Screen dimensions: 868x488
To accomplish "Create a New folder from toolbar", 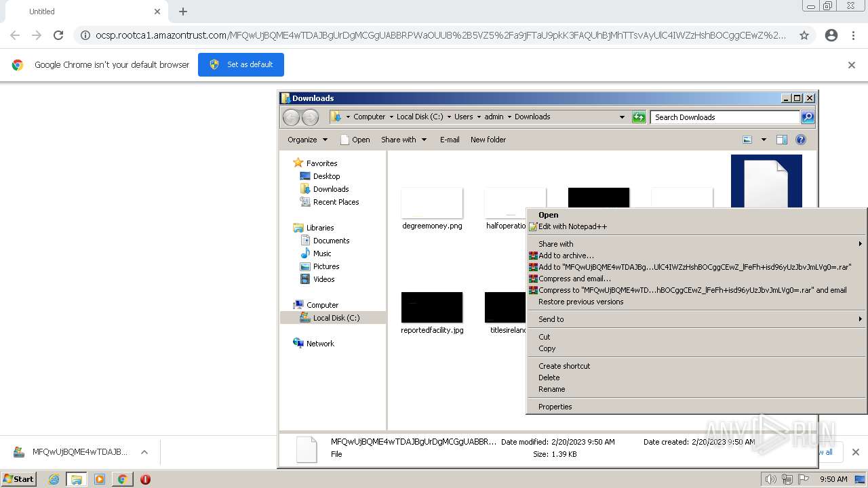I will tap(488, 140).
